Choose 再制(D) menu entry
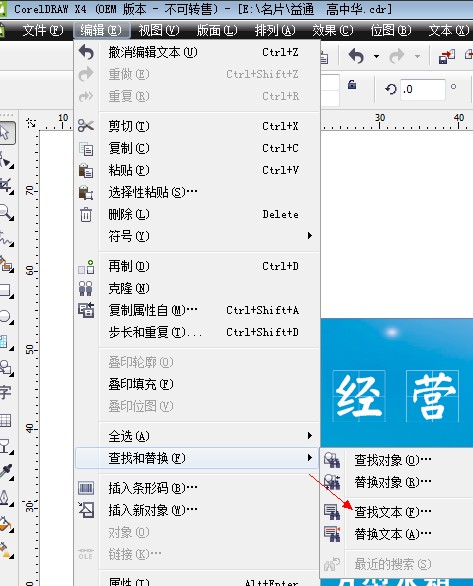Viewport: 473px width, 586px height. click(x=198, y=266)
